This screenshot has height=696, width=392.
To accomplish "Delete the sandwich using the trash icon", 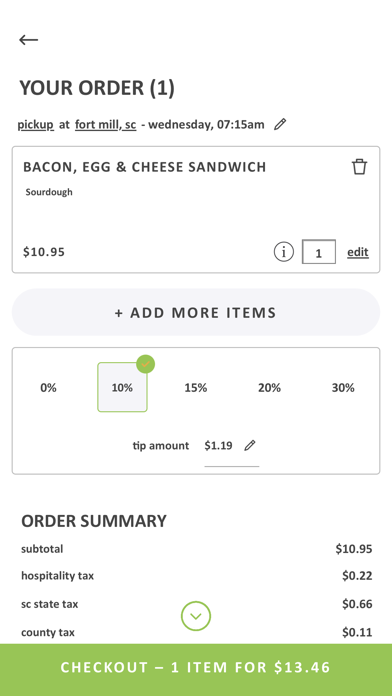I will [360, 167].
